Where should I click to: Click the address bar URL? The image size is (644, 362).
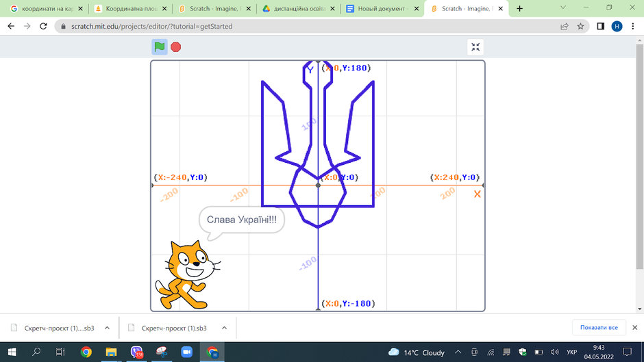tap(152, 26)
